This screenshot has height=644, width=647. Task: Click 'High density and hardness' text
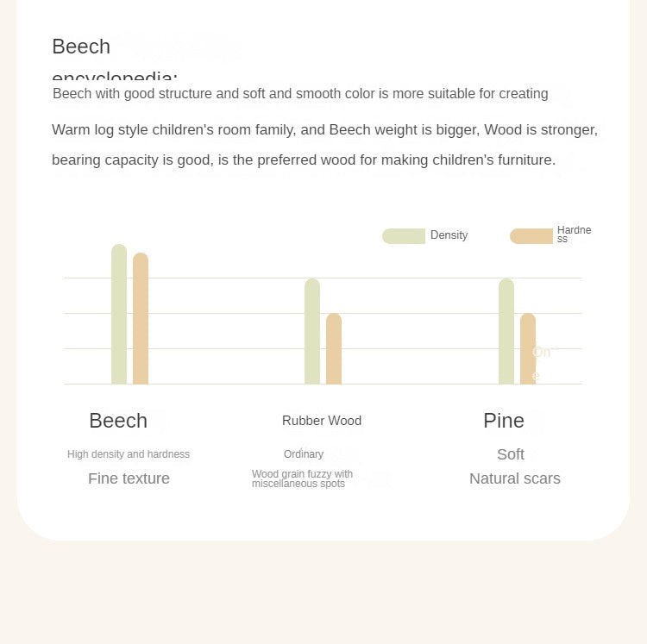[x=129, y=454]
